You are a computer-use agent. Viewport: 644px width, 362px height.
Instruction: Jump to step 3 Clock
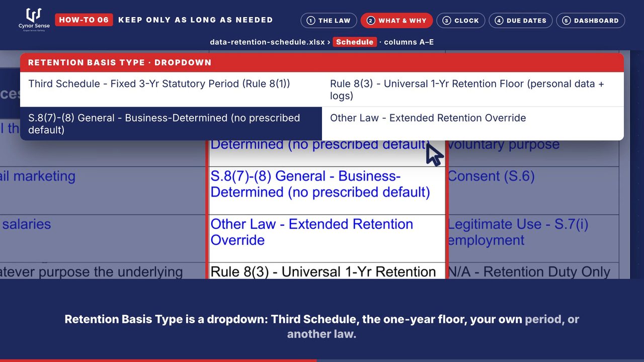coord(461,21)
